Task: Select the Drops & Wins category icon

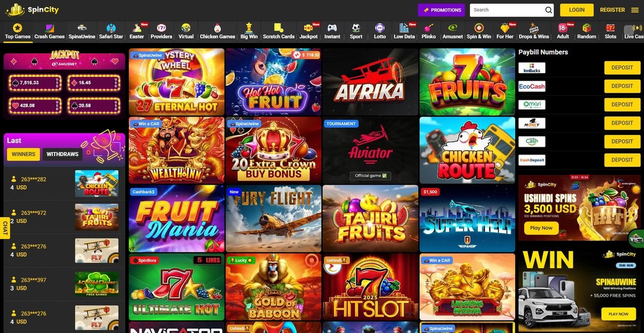Action: pos(534,28)
